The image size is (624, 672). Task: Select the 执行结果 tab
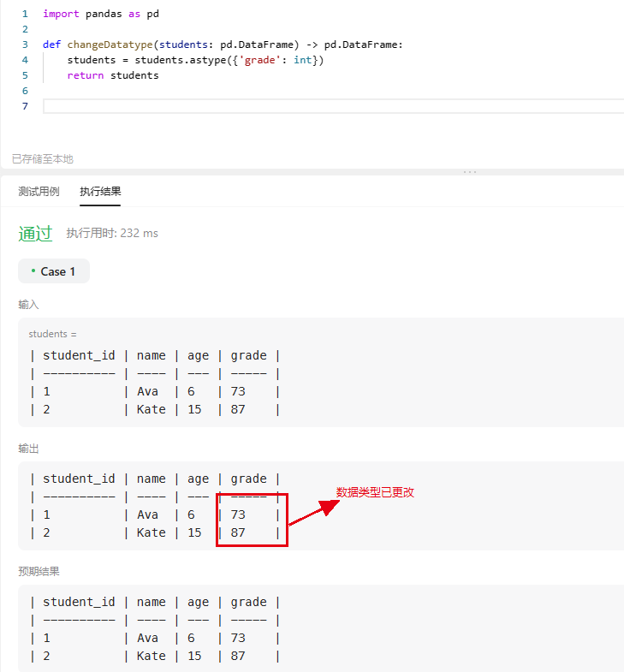click(100, 191)
